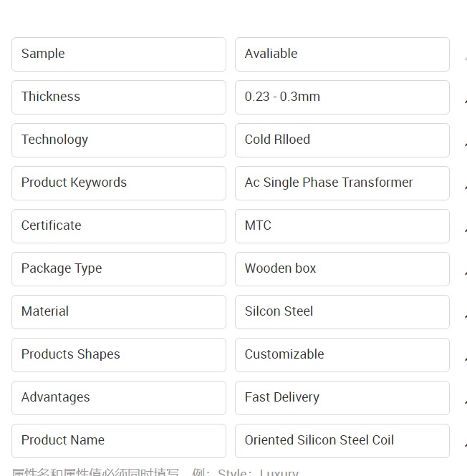Viewport: 467px width, 476px height.
Task: Select the Thickness attribute name field
Action: click(x=119, y=97)
